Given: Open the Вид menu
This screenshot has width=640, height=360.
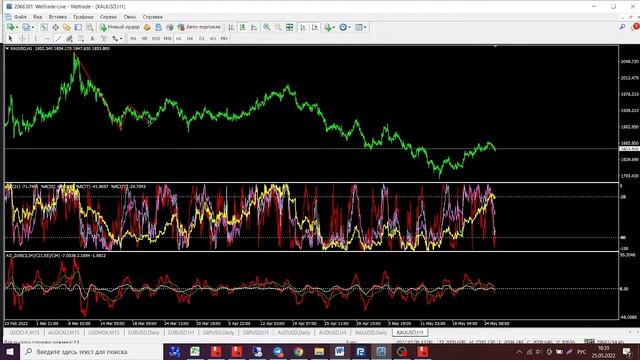Looking at the screenshot, I should (38, 17).
